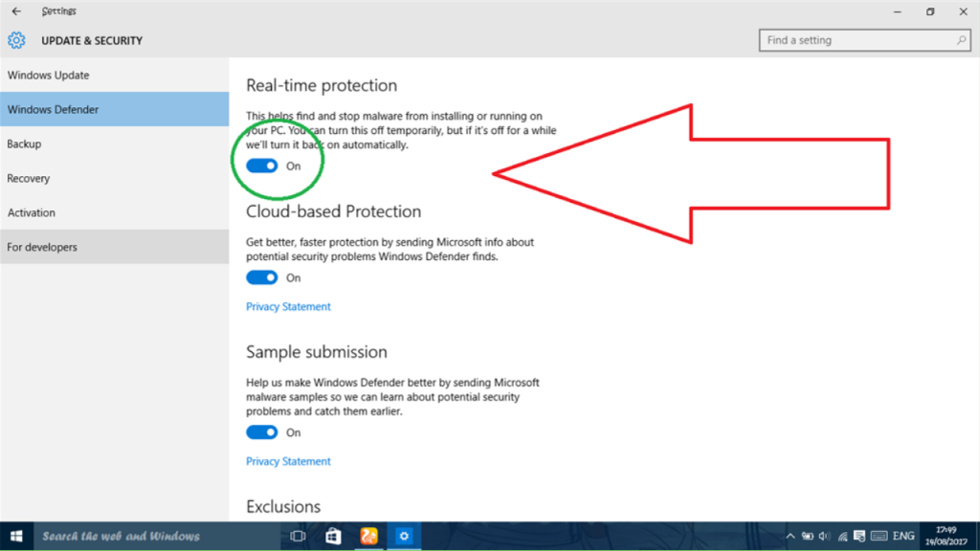The width and height of the screenshot is (980, 551).
Task: Go back using the Settings back arrow
Action: [16, 11]
